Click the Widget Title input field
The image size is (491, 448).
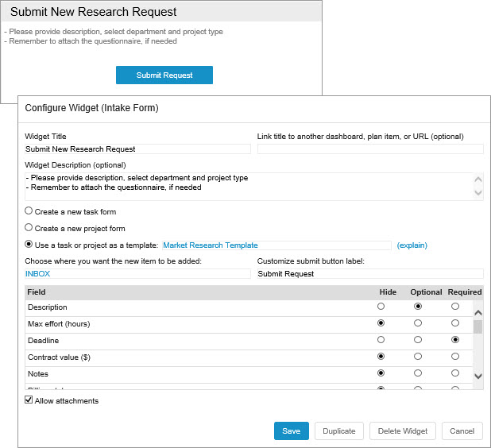(137, 149)
